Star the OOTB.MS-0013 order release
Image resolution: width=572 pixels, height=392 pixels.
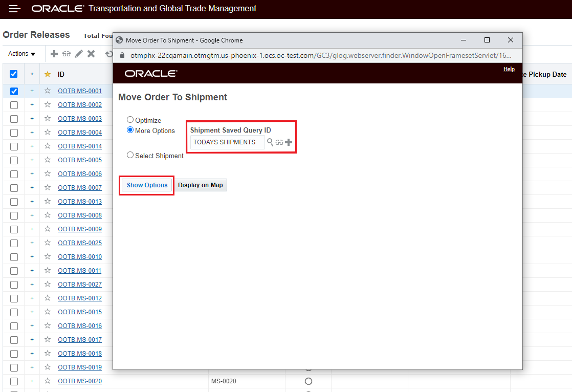[x=48, y=202]
